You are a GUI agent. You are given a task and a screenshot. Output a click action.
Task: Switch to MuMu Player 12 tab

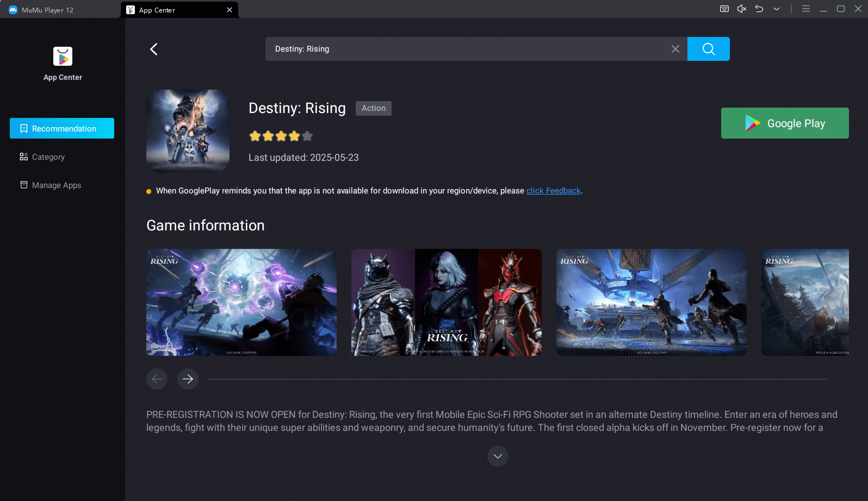tap(60, 10)
